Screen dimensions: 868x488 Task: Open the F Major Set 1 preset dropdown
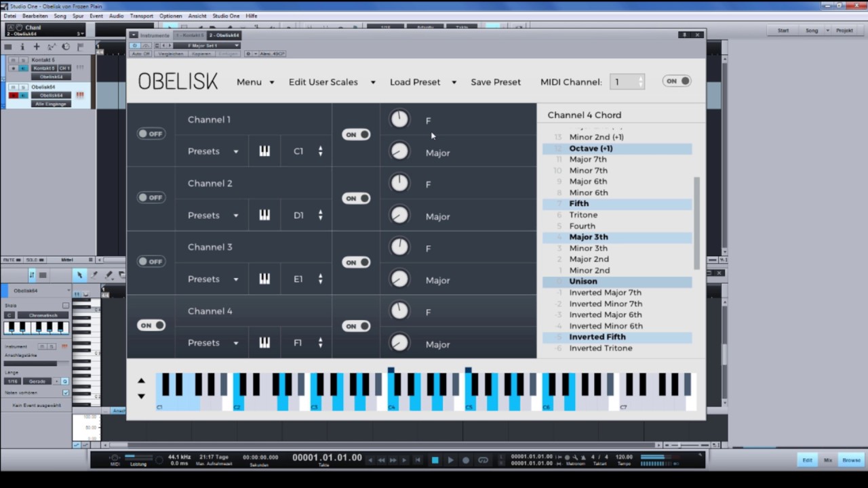coord(206,45)
